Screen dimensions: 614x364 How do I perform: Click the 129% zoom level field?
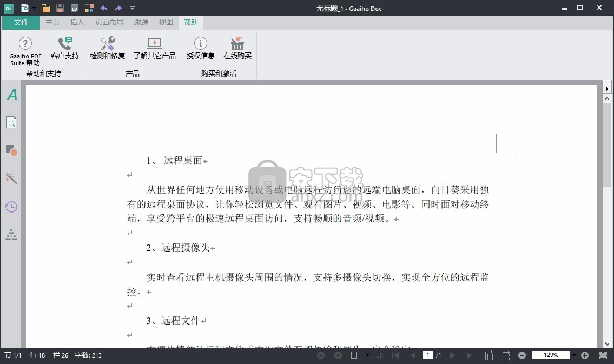point(551,355)
